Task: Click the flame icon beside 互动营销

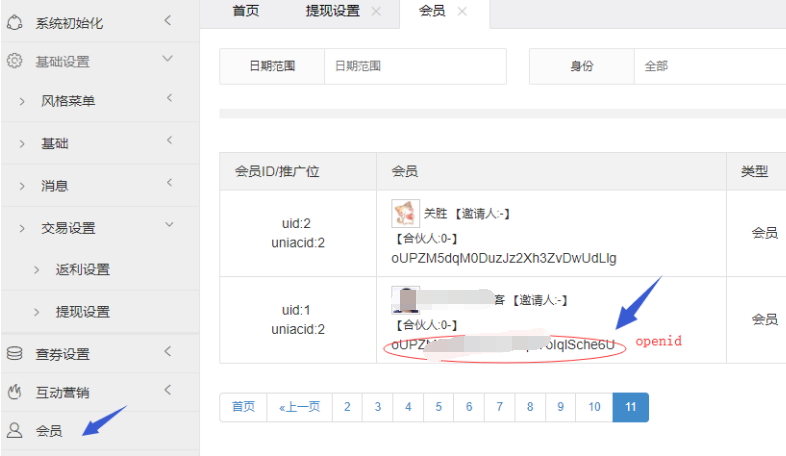Action: pyautogui.click(x=15, y=392)
